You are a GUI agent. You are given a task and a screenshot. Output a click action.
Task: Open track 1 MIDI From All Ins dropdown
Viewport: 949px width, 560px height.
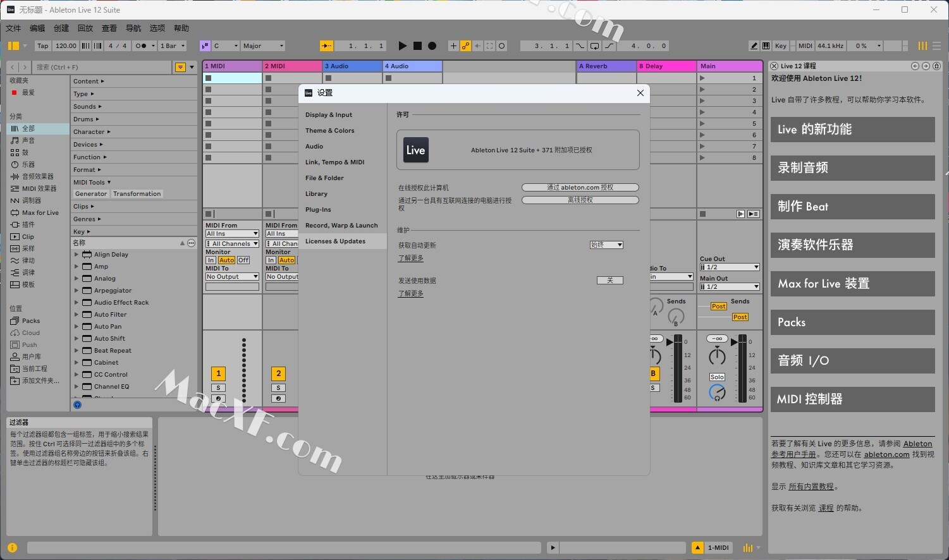(232, 233)
